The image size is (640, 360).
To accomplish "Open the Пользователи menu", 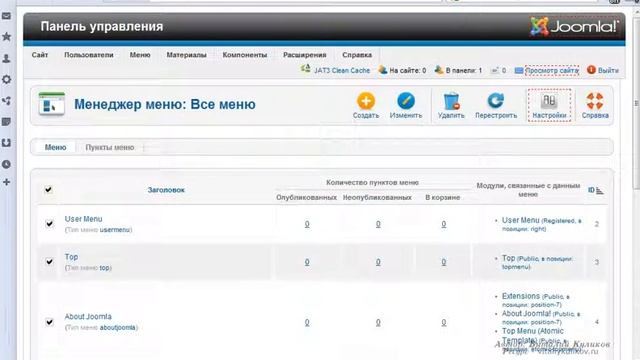I will coord(89,55).
